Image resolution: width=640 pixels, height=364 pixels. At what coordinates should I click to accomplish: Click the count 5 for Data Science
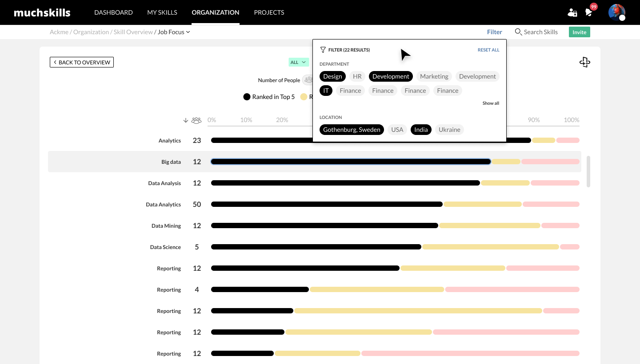click(197, 247)
